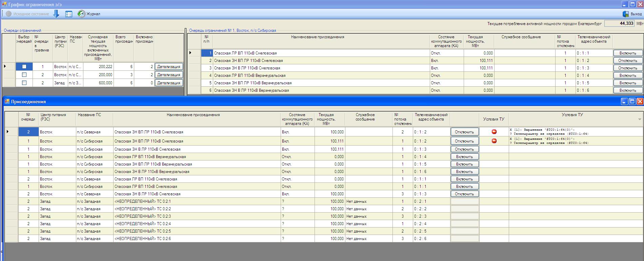Tick the queue 2 Восток checkbox
Viewport: 644px width, 261px height.
click(x=24, y=74)
